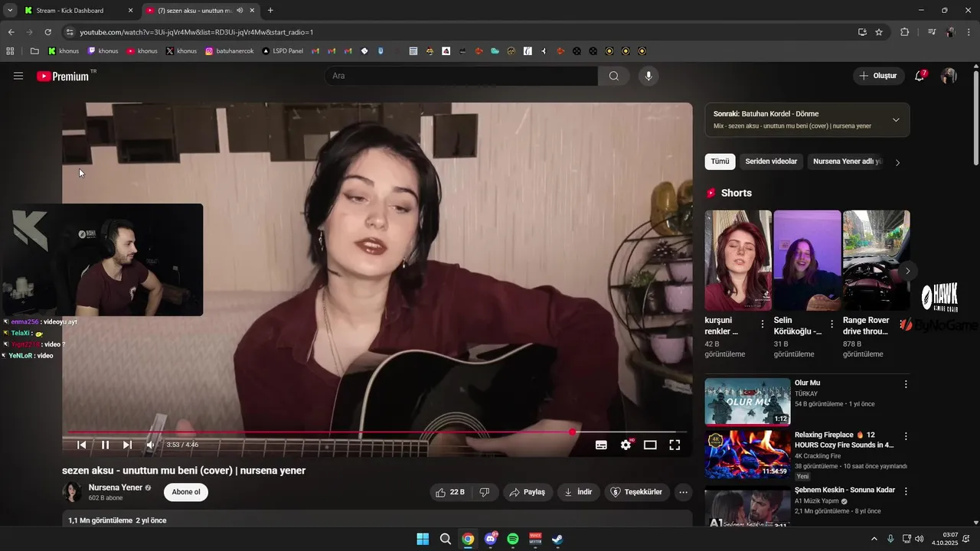
Task: Switch to Stream - Kick Dashboard tab
Action: coord(78,11)
